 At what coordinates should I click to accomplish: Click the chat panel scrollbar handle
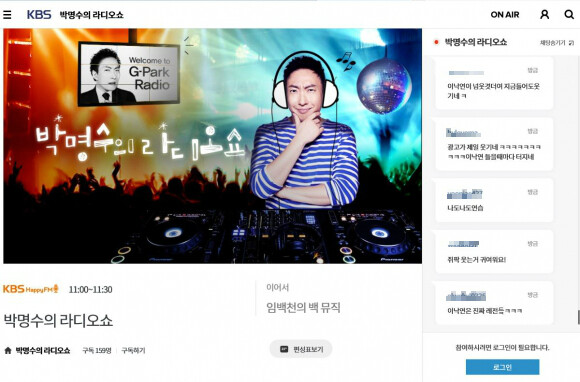(x=578, y=317)
